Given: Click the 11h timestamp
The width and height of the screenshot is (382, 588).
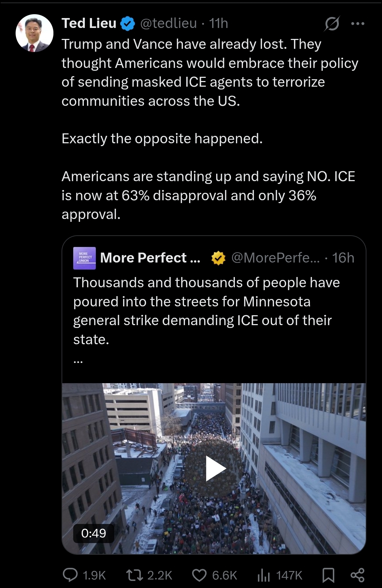Looking at the screenshot, I should 219,23.
